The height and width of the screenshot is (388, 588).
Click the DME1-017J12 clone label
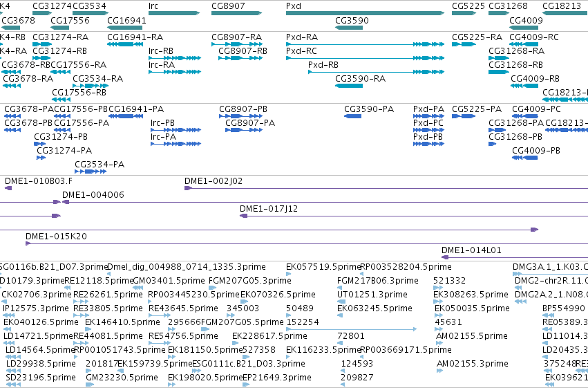(269, 209)
